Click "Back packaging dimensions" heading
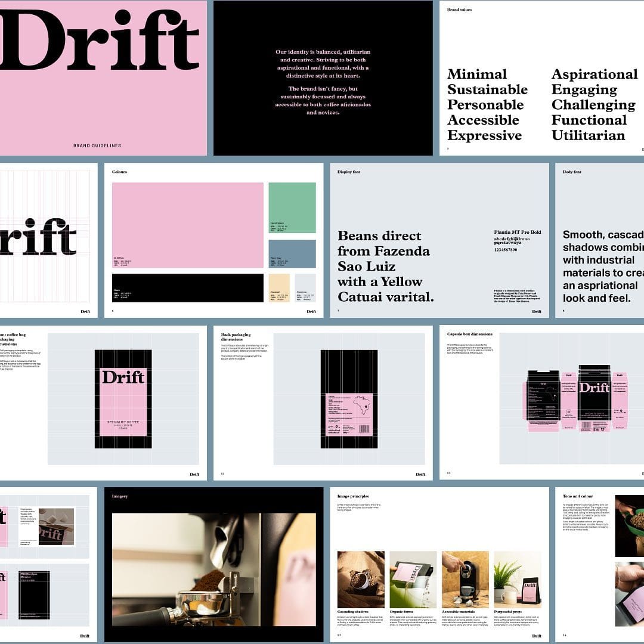This screenshot has width=644, height=644. pyautogui.click(x=236, y=337)
